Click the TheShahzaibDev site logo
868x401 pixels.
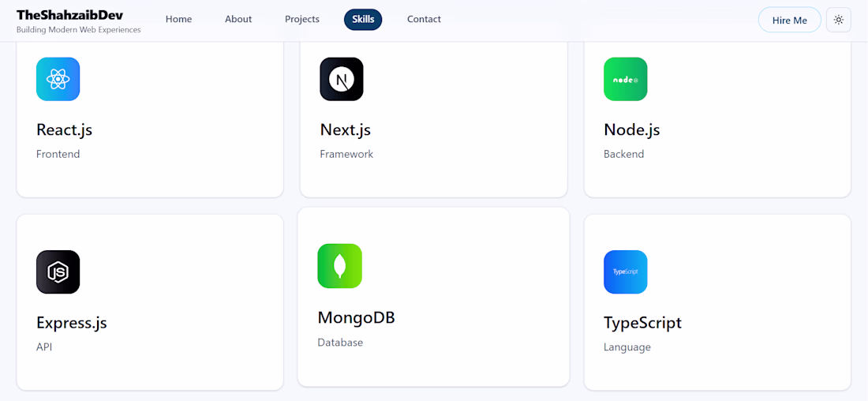tap(69, 15)
